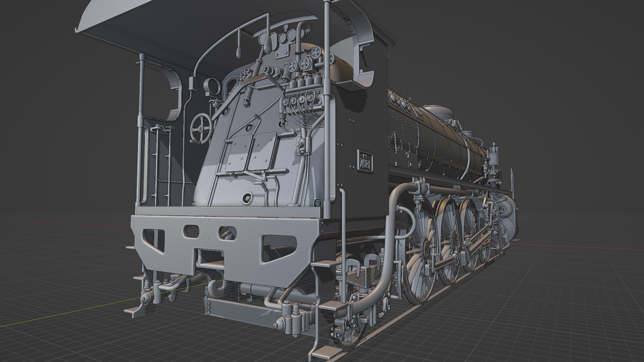Select the locomotive number plate on cab side

click(x=366, y=162)
